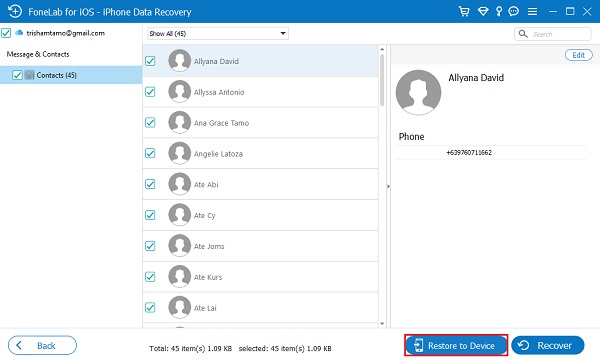
Task: Click Ana Grace Tamo's avatar icon
Action: pyautogui.click(x=179, y=122)
